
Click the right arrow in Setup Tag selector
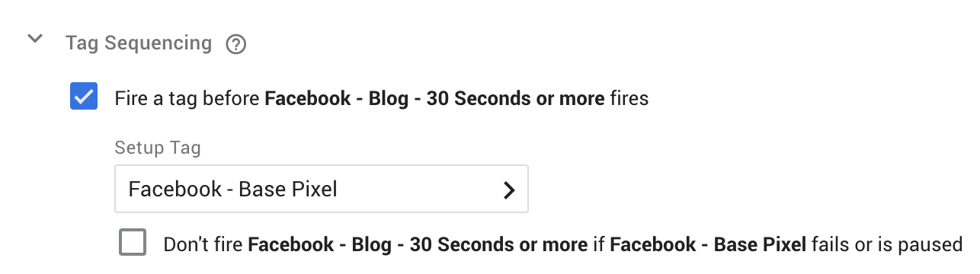coord(509,190)
